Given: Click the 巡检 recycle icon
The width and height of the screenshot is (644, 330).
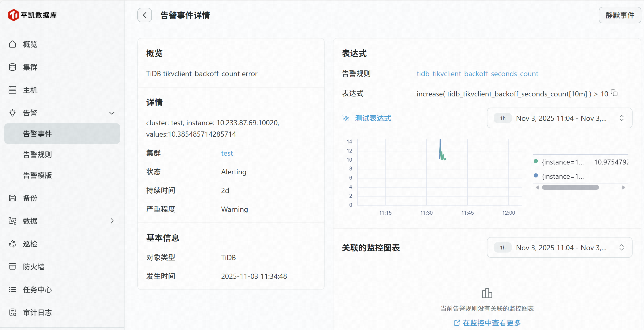Looking at the screenshot, I should [x=12, y=244].
